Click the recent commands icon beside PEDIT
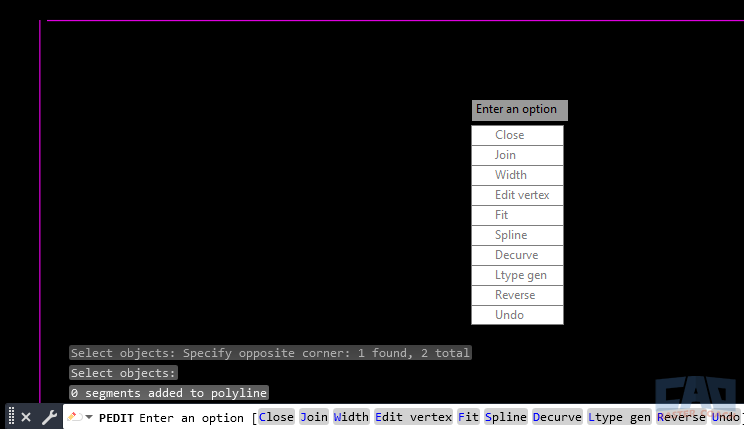The height and width of the screenshot is (429, 744). coord(74,417)
